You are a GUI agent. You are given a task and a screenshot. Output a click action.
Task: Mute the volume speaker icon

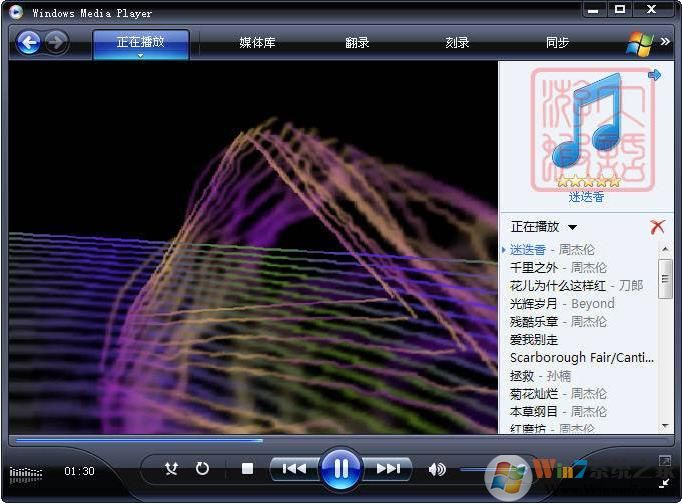437,469
